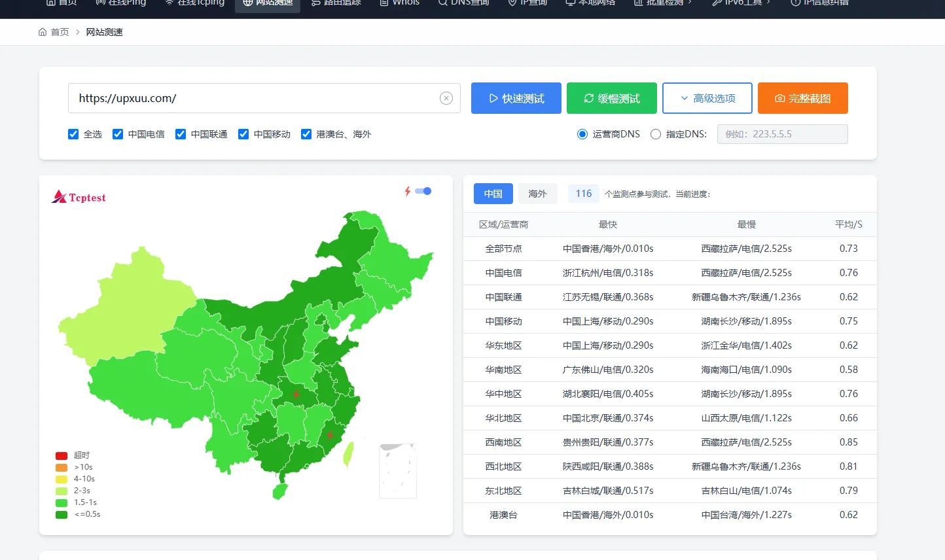The width and height of the screenshot is (945, 560).
Task: Uncheck the 中国联通 checkbox
Action: tap(181, 134)
